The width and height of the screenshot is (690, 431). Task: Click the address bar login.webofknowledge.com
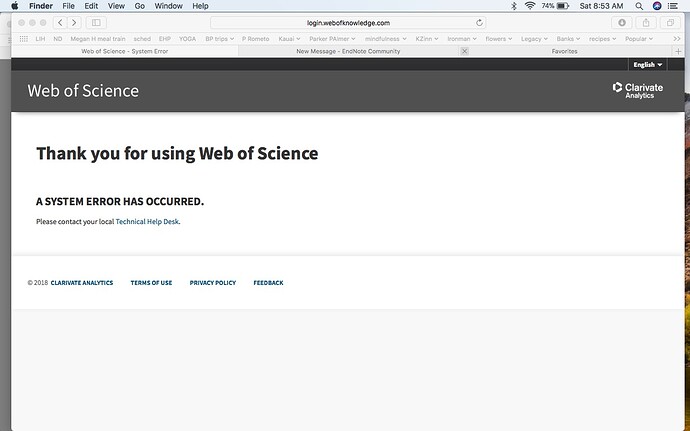348,22
